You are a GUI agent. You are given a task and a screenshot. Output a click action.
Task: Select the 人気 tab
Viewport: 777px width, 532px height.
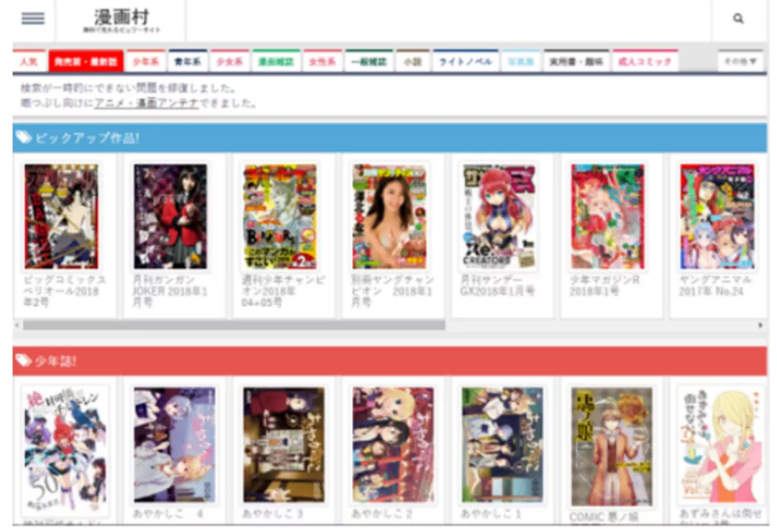coord(29,62)
